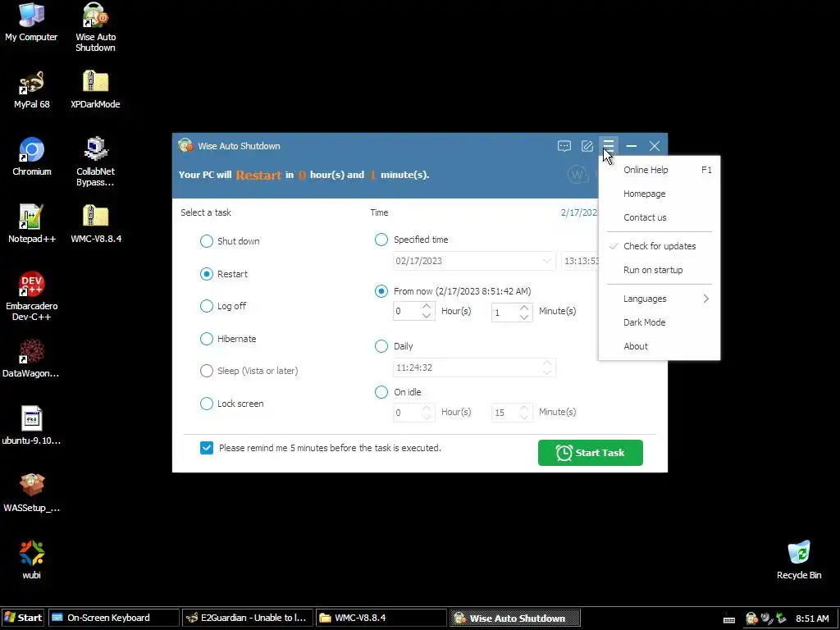This screenshot has height=630, width=840.
Task: Switch to Dark Mode from menu
Action: pos(660,322)
